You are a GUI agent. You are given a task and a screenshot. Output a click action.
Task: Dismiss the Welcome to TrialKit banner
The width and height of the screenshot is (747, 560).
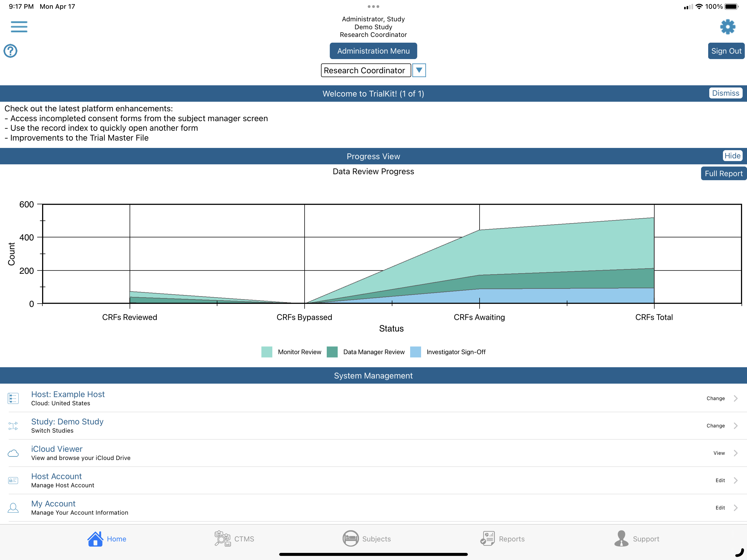click(725, 93)
